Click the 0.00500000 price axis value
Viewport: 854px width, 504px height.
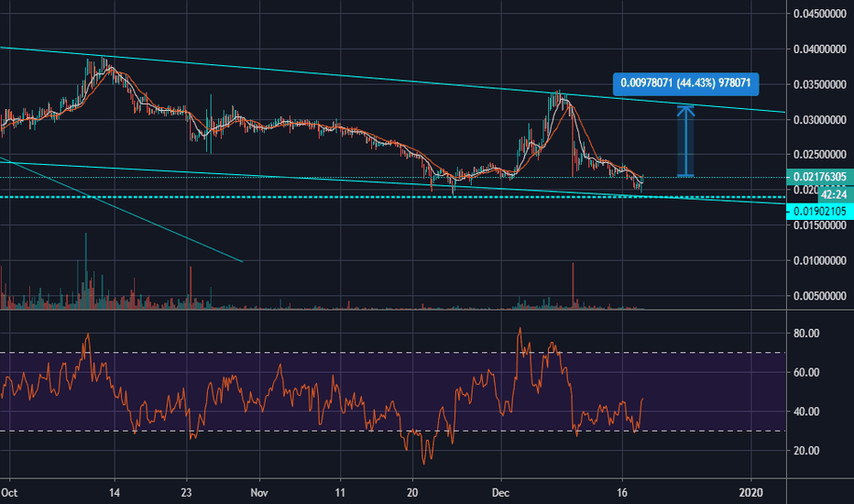[820, 296]
